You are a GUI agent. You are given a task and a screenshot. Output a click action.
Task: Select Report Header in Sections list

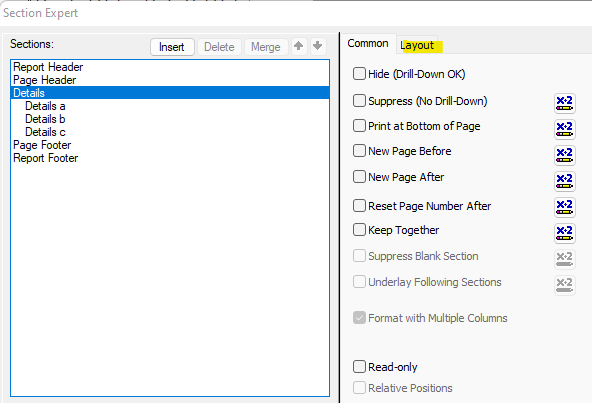point(170,67)
